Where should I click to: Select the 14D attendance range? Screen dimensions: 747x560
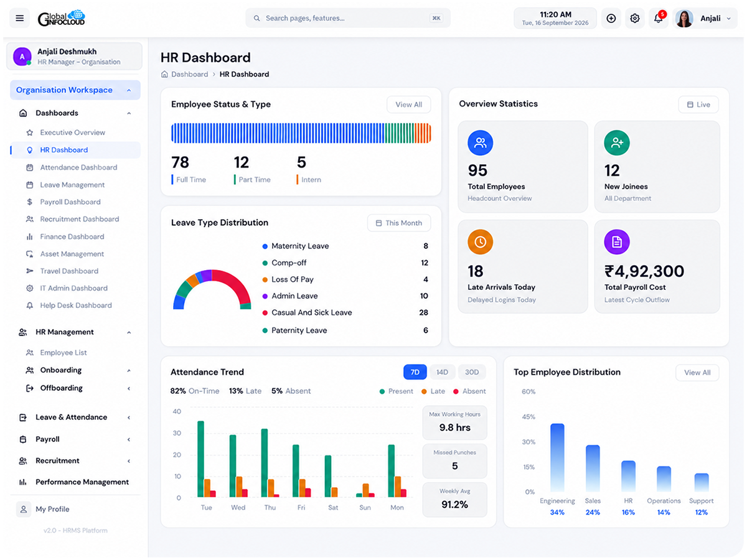click(442, 372)
